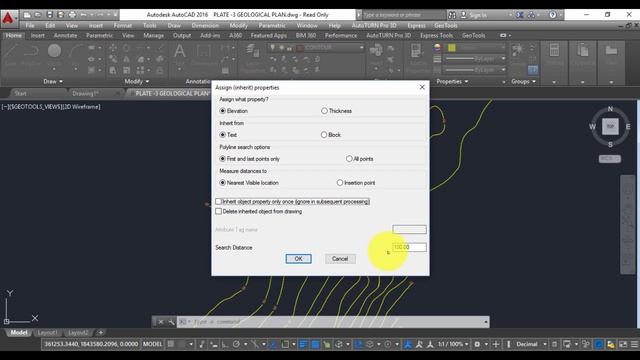Choose Block under Inherit from

(x=324, y=135)
